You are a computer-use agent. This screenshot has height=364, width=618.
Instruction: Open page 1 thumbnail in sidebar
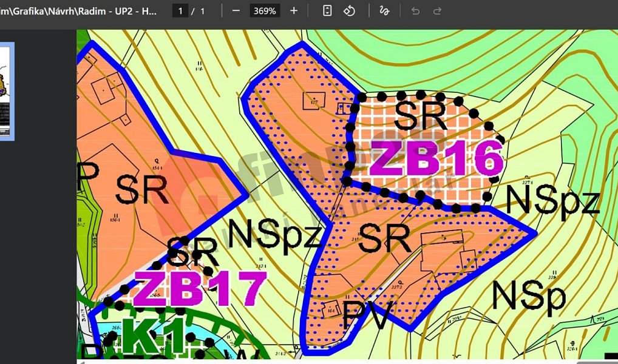[5, 91]
